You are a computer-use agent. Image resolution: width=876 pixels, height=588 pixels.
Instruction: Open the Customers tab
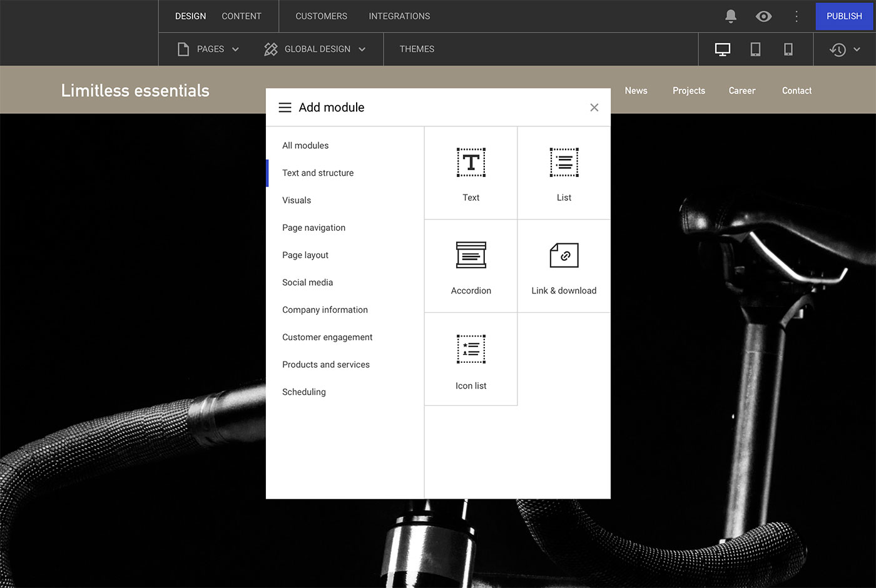pos(321,16)
